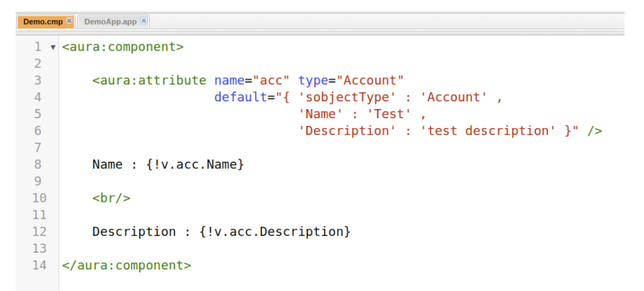The height and width of the screenshot is (291, 644).
Task: Click line number 8 in the gutter
Action: tap(38, 164)
